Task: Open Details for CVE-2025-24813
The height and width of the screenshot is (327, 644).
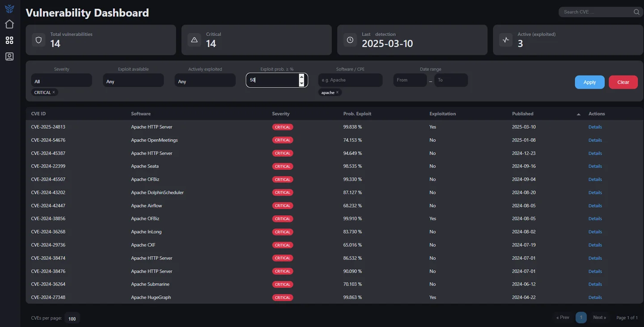Action: [x=595, y=127]
